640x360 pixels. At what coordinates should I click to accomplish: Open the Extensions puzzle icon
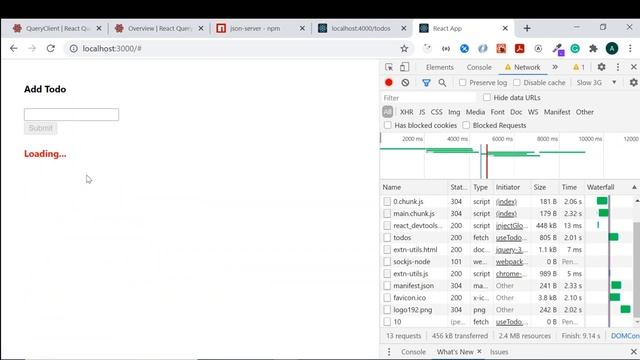click(x=593, y=49)
